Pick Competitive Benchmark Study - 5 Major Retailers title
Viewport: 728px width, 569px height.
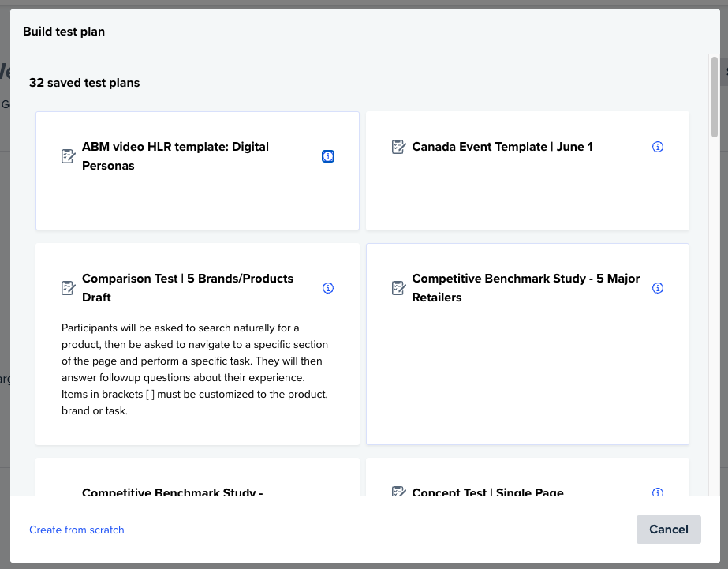[x=525, y=288]
